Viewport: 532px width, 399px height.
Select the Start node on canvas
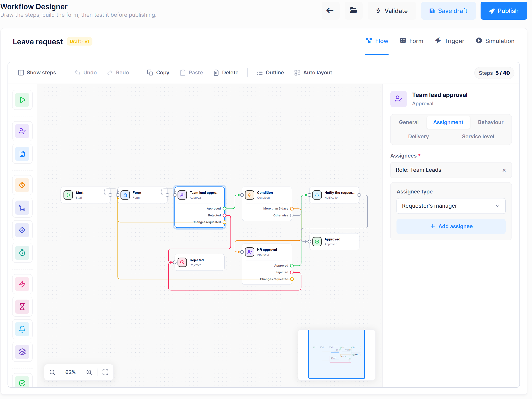(x=85, y=195)
